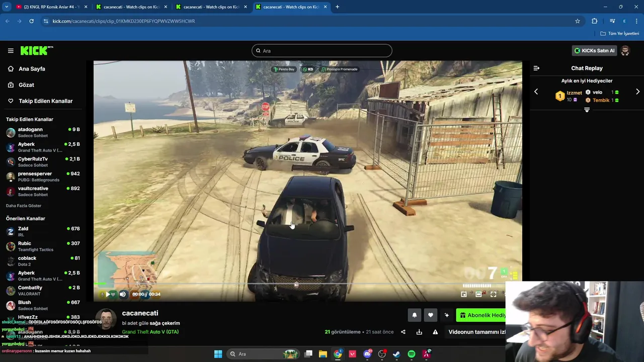Switch to second cacanecati browser tab
This screenshot has width=644, height=362.
pos(211,7)
